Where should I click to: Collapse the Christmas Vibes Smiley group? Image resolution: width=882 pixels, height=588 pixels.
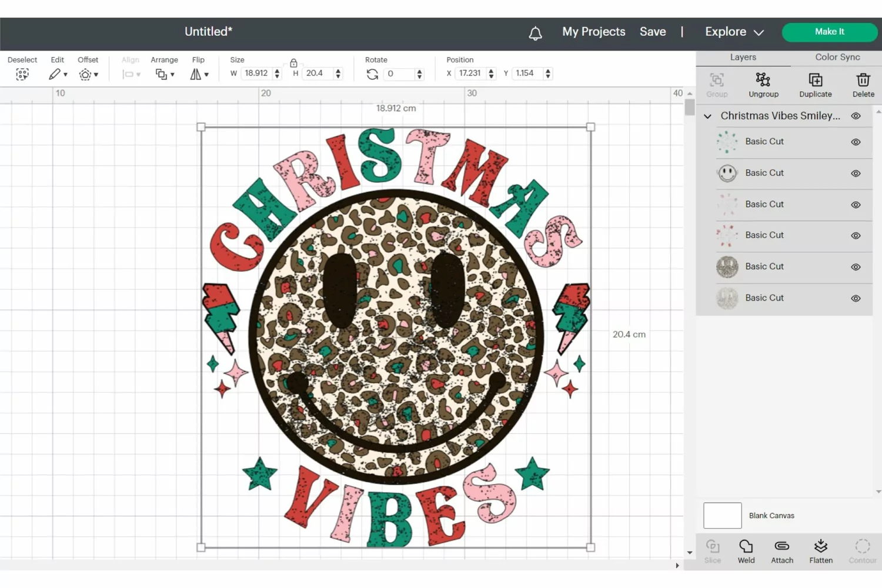pyautogui.click(x=708, y=116)
